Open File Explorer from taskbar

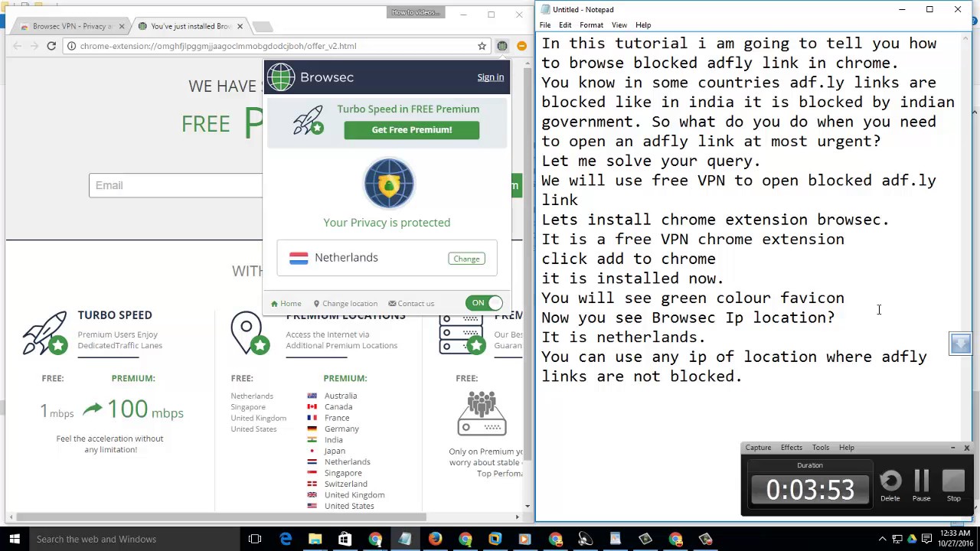pos(315,539)
